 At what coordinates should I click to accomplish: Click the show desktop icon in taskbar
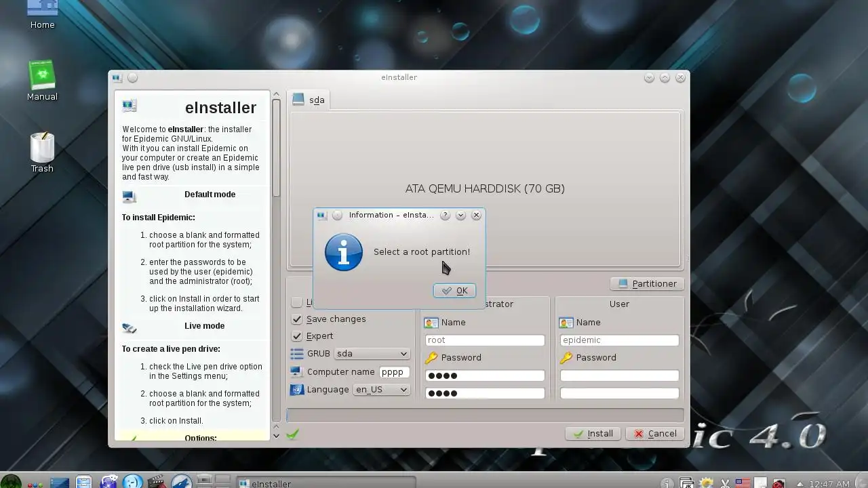[x=60, y=483]
